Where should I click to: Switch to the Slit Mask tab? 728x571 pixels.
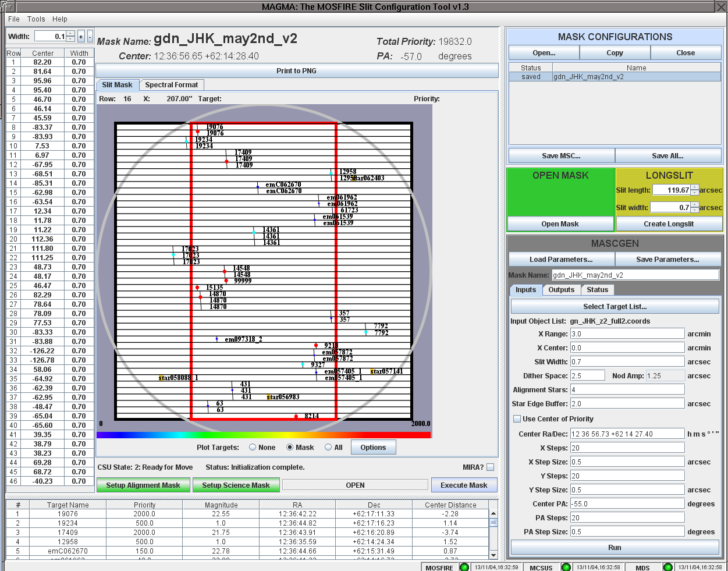pyautogui.click(x=117, y=85)
